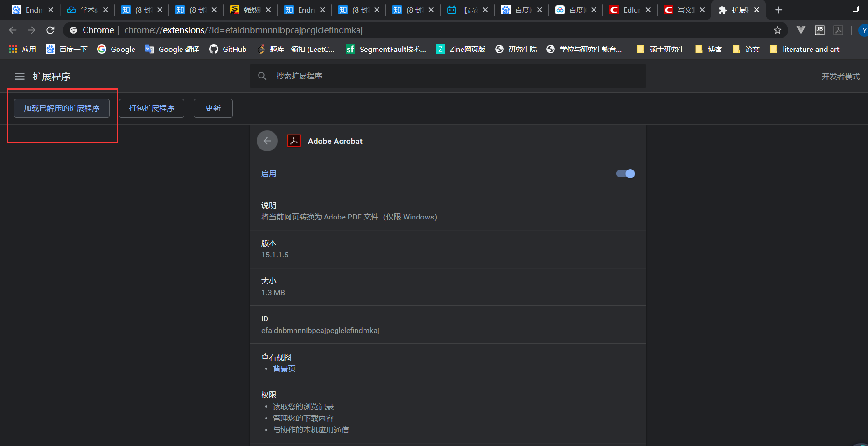Click the magnifier icon in extensions search
Screen dimensions: 868x446
click(x=262, y=76)
